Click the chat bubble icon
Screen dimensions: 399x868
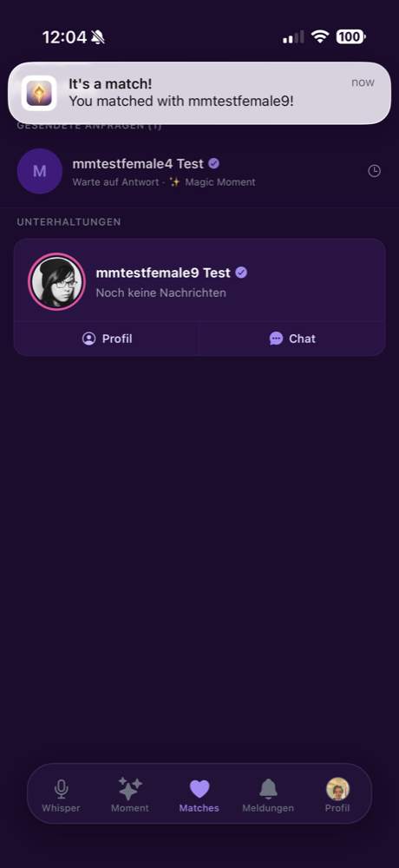click(276, 339)
